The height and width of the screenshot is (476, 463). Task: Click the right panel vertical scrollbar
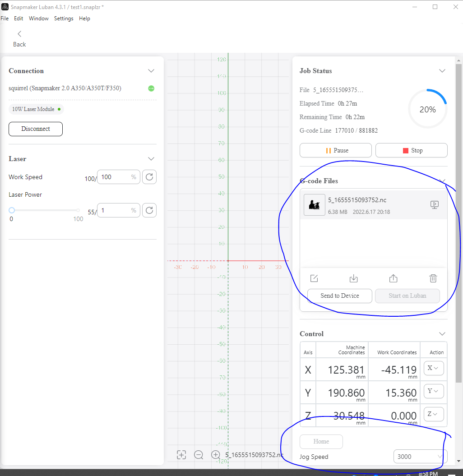point(458,223)
